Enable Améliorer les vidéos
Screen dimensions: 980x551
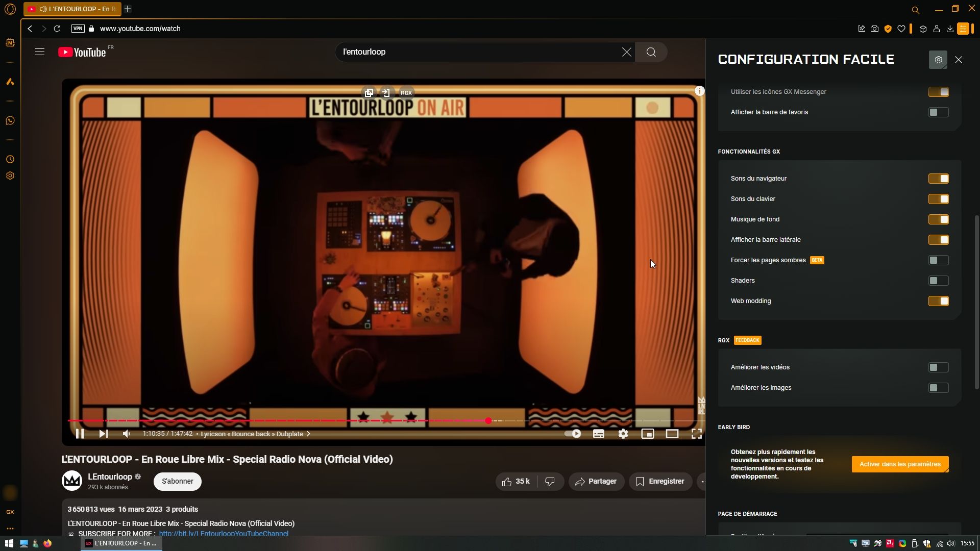pos(938,367)
